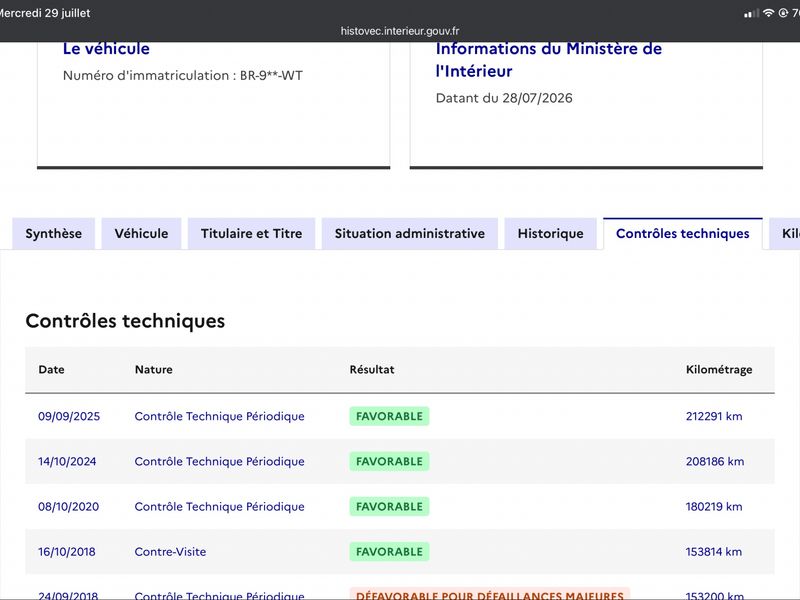Click the Nature column header
The width and height of the screenshot is (800, 600).
coord(154,369)
